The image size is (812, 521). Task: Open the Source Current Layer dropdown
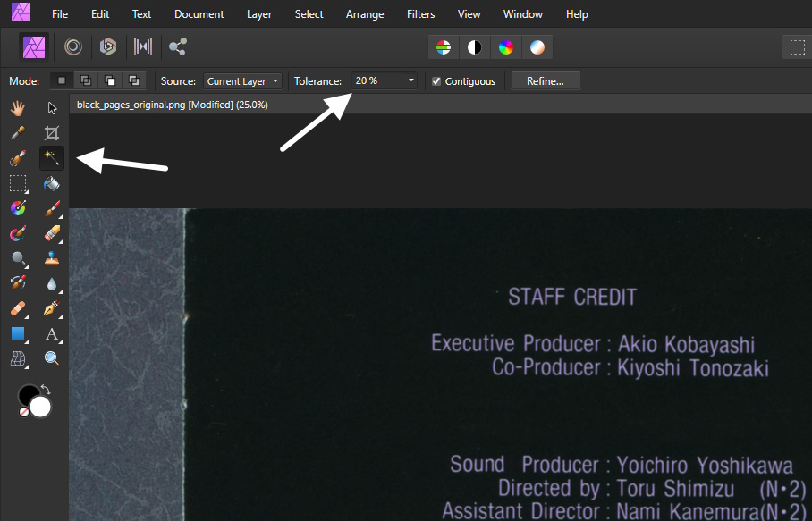(x=242, y=81)
